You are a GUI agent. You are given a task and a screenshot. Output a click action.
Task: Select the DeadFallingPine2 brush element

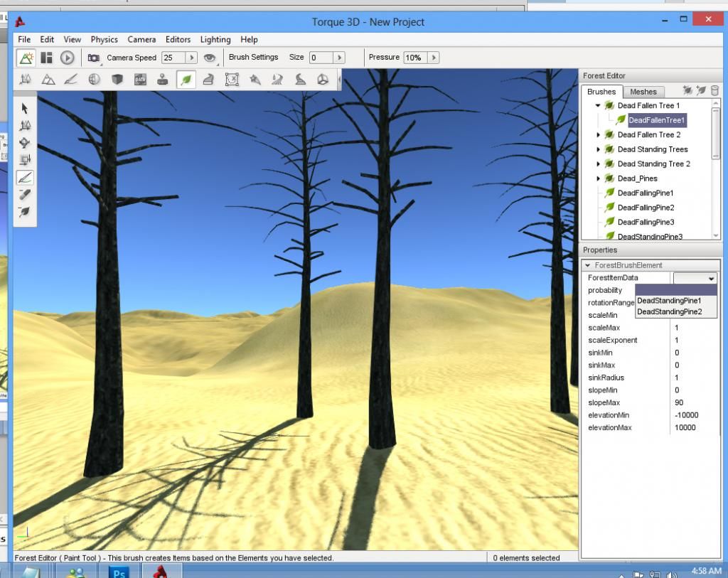(x=646, y=208)
